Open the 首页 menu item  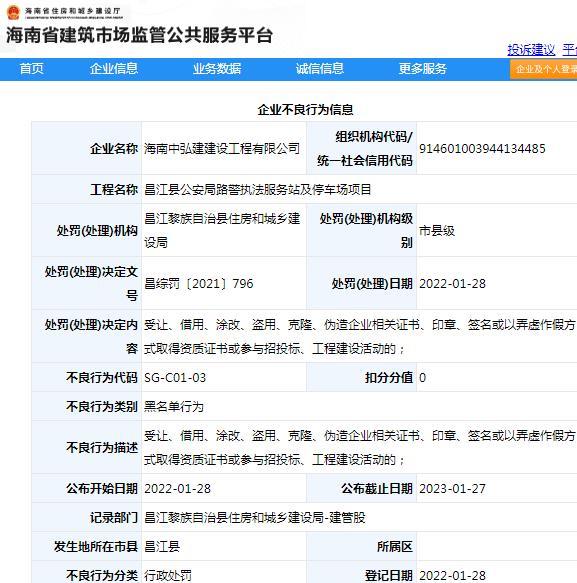click(x=32, y=68)
